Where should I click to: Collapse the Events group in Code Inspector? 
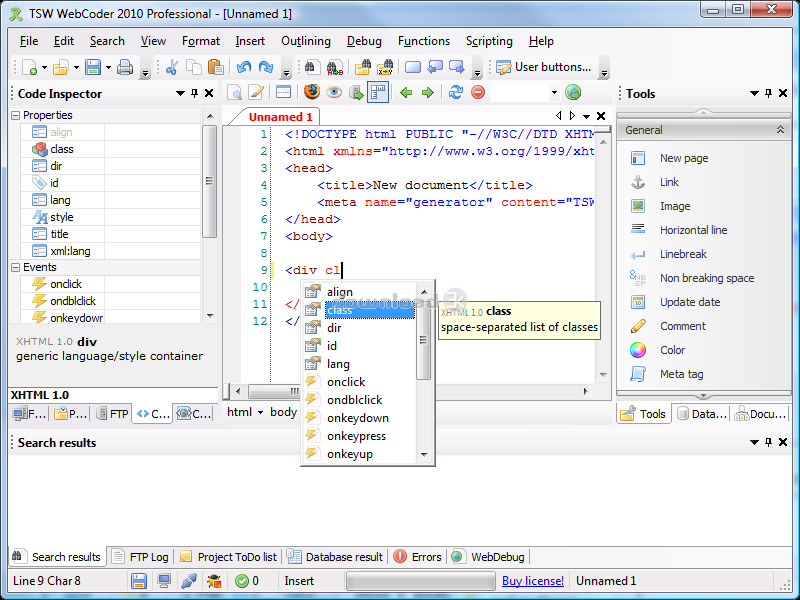pyautogui.click(x=15, y=267)
